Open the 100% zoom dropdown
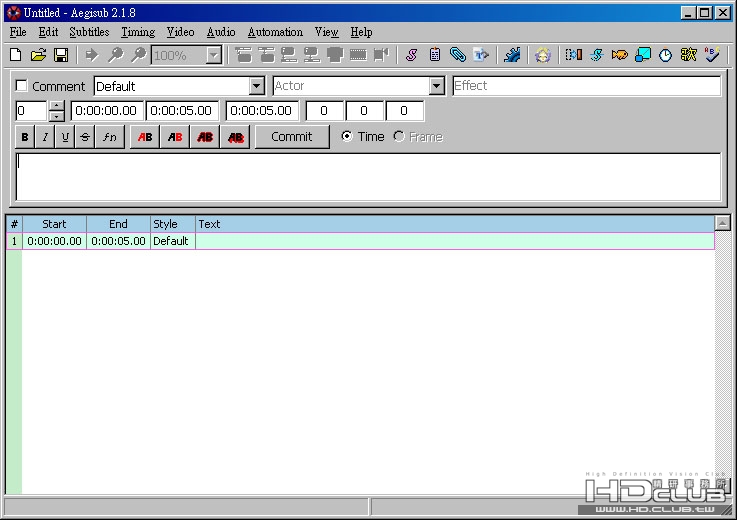The height and width of the screenshot is (520, 737). click(214, 55)
